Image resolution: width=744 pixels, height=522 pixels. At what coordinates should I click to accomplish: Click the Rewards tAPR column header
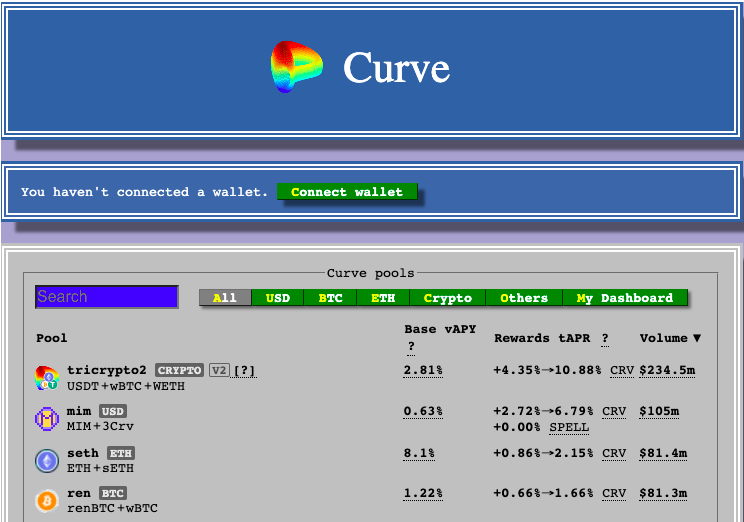[x=542, y=338]
